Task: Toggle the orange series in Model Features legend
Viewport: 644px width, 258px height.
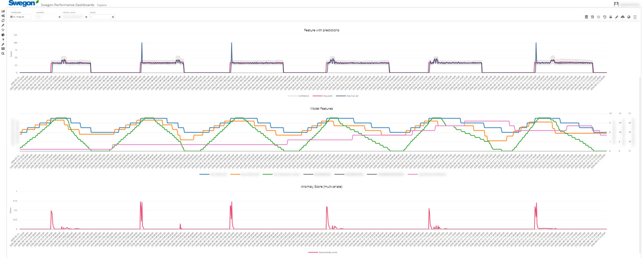Action: [x=245, y=175]
